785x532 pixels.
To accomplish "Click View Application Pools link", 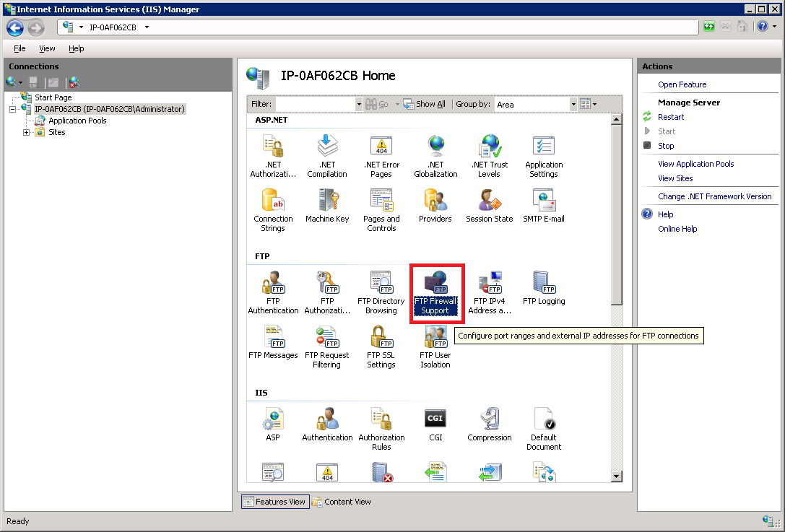I will tap(696, 164).
